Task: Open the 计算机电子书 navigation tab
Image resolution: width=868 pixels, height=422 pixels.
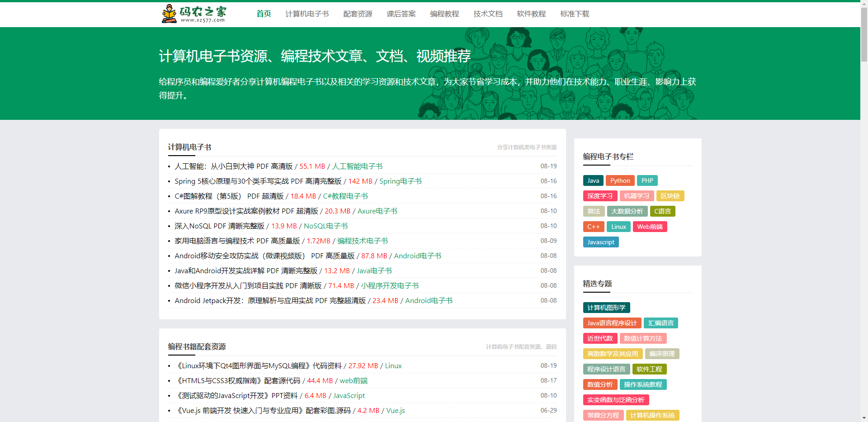Action: click(307, 14)
